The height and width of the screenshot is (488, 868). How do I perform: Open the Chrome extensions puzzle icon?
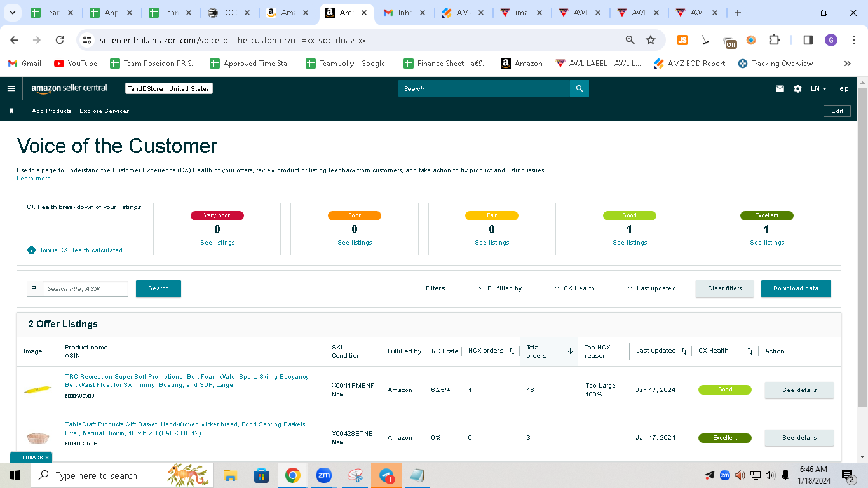774,40
